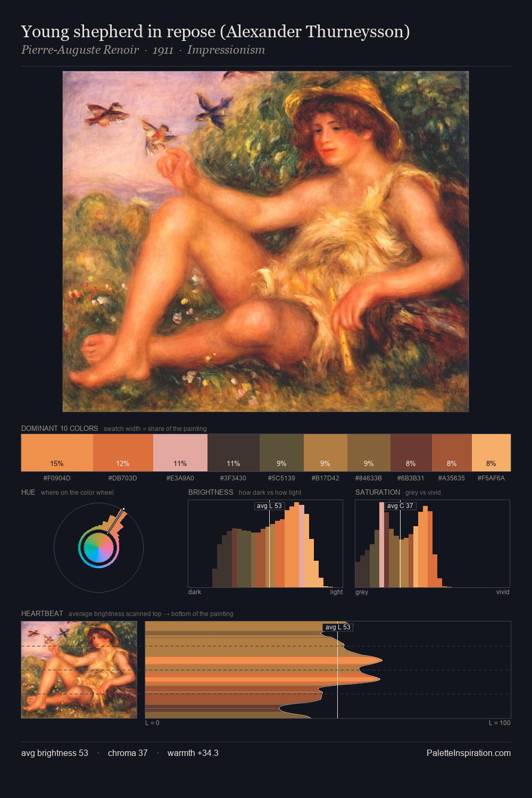This screenshot has height=798, width=532.
Task: Click the 'avg L 53' heartbeat label
Action: 338,627
